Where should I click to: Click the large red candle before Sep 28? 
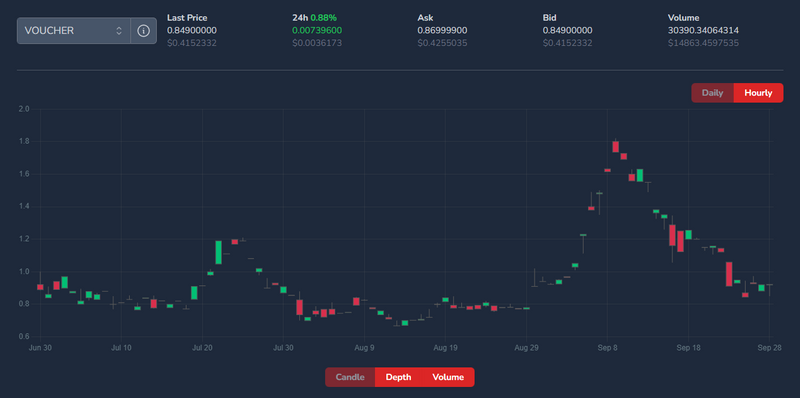pos(729,274)
